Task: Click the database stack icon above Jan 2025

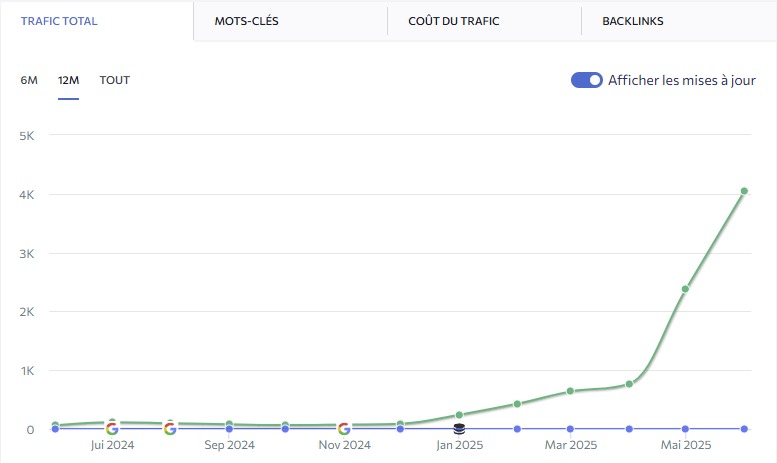Action: point(459,428)
